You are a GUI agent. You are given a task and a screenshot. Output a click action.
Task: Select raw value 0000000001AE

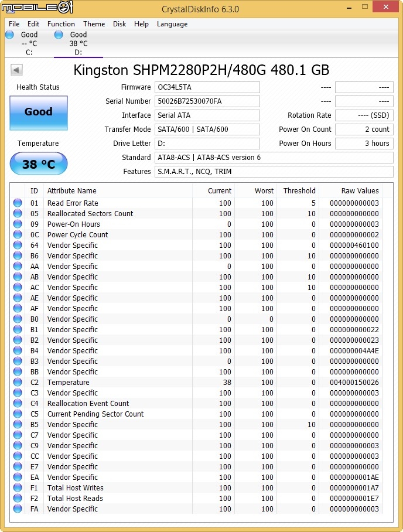(354, 477)
